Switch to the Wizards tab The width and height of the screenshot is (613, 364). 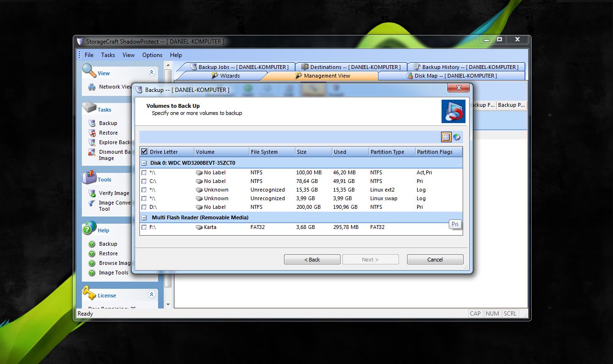click(x=226, y=76)
